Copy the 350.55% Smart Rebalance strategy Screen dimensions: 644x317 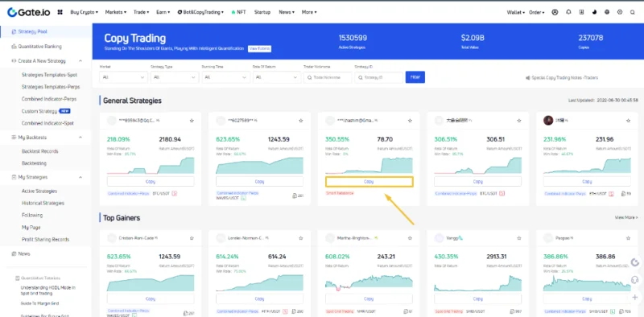click(x=369, y=182)
